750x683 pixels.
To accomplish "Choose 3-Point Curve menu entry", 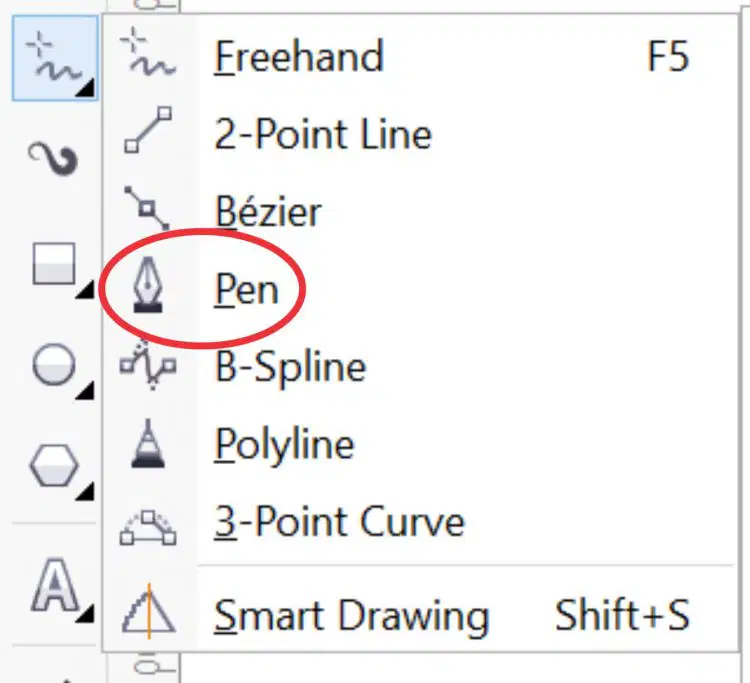I will tap(420, 522).
